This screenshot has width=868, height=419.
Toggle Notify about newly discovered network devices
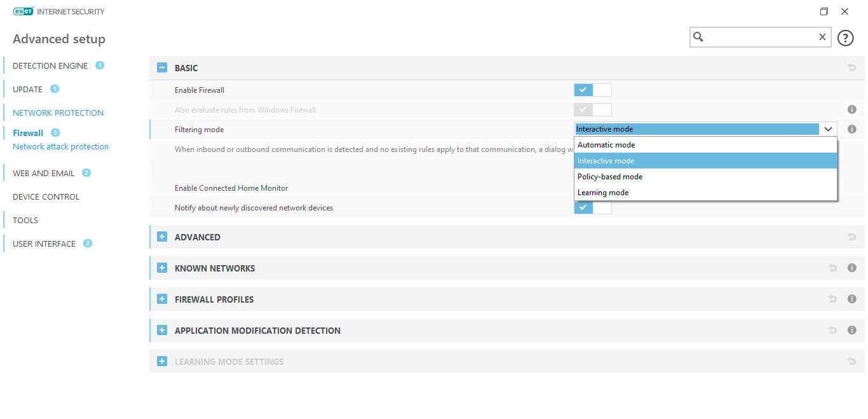(x=592, y=207)
